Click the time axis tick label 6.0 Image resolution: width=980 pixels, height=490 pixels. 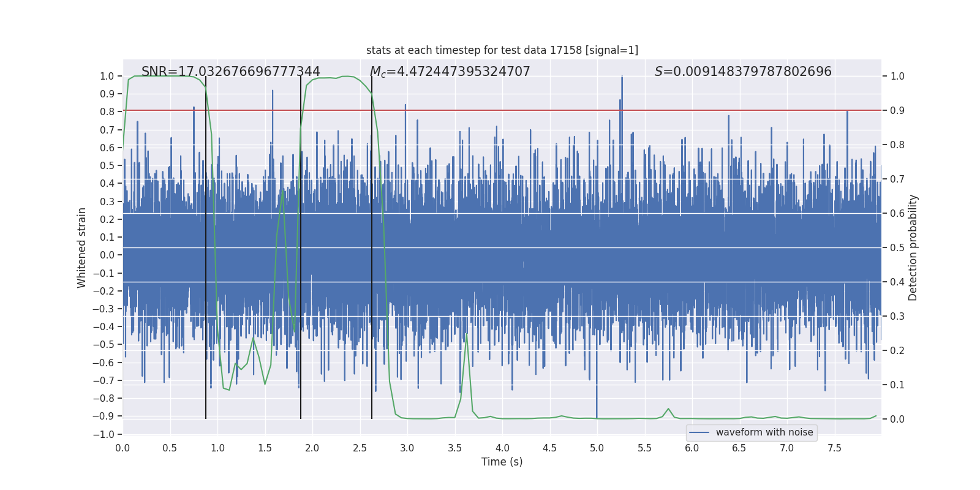pyautogui.click(x=692, y=448)
